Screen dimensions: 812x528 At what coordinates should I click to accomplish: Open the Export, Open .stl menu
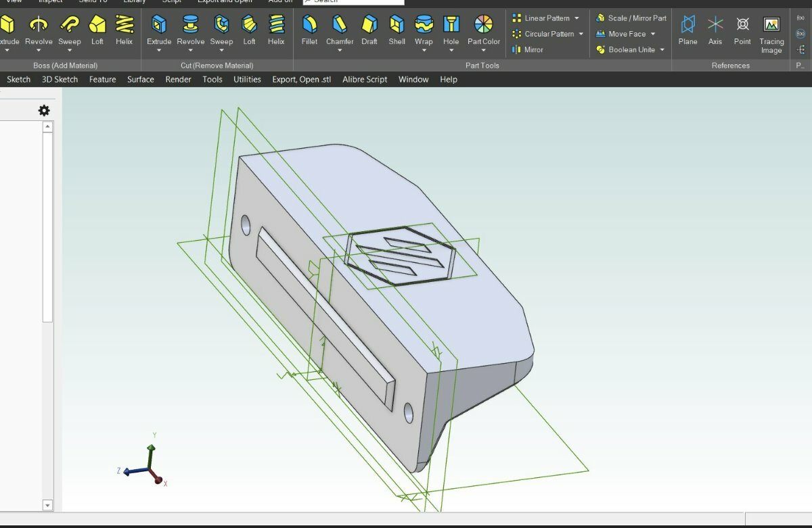(x=302, y=79)
